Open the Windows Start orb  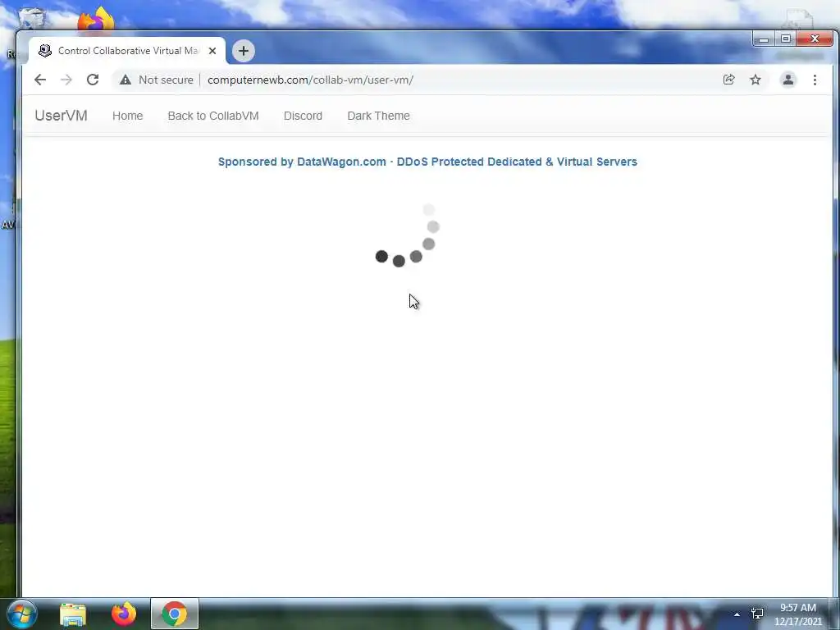tap(22, 614)
